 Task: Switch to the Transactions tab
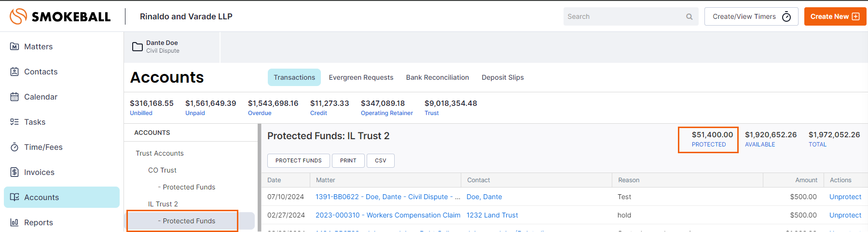point(294,77)
